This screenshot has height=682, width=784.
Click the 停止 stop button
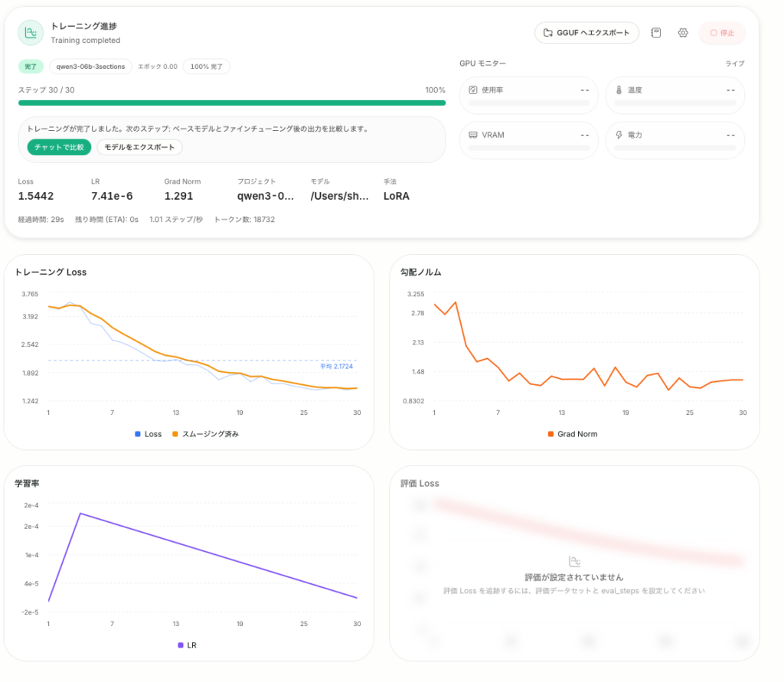point(722,33)
